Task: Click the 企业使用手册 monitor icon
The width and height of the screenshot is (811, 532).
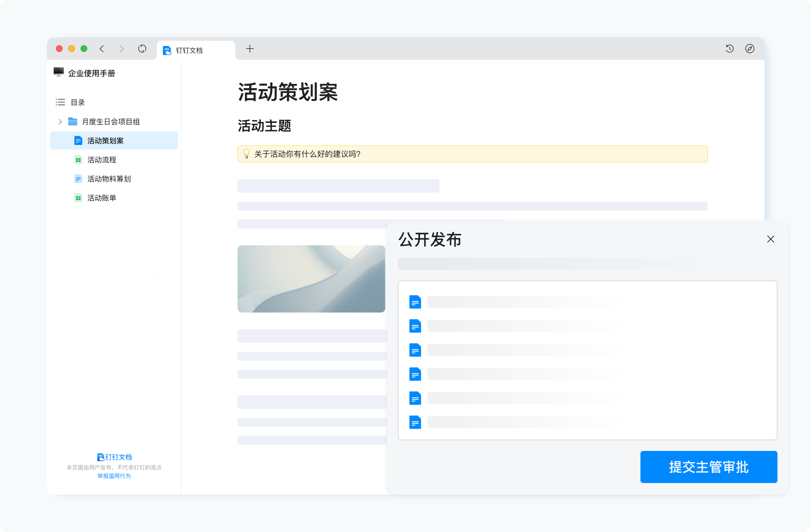Action: tap(58, 72)
